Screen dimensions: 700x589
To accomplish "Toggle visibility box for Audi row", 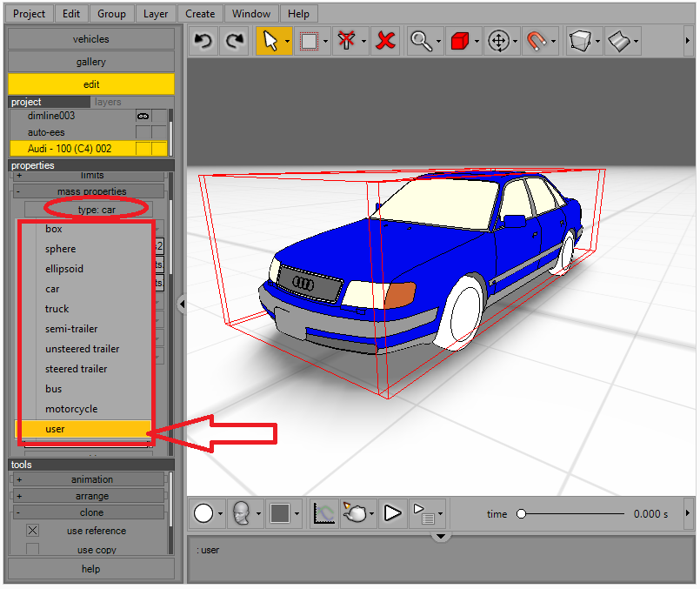I will (143, 149).
